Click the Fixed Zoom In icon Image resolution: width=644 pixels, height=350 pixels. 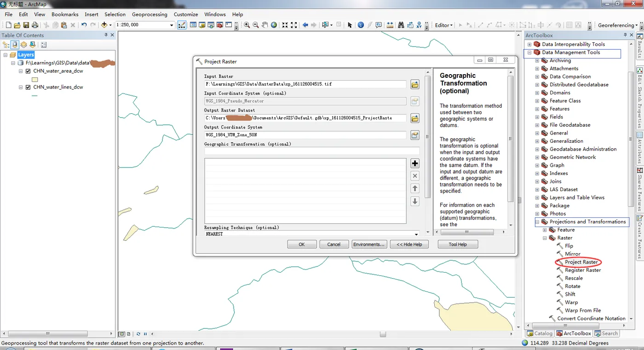point(285,25)
